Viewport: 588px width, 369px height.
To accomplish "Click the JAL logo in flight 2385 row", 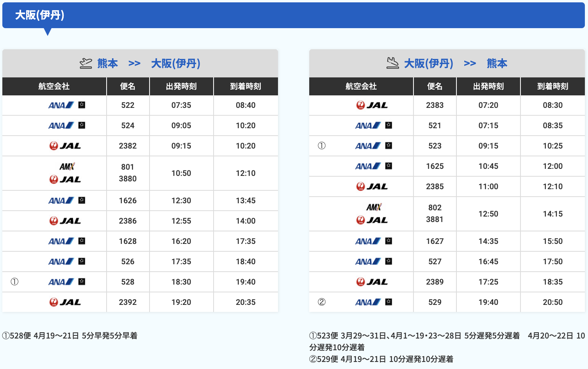I will [372, 186].
